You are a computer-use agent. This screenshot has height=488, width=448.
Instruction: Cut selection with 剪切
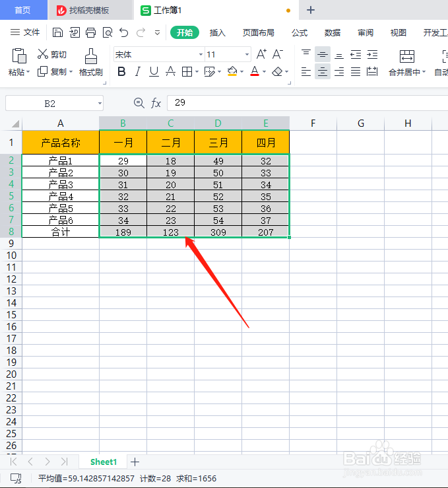click(52, 54)
